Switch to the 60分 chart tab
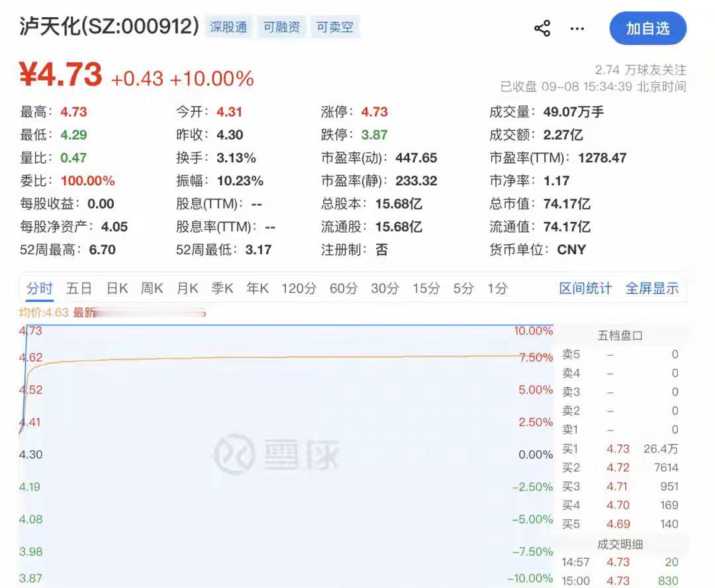Screen dimensions: 715x588 tap(344, 288)
